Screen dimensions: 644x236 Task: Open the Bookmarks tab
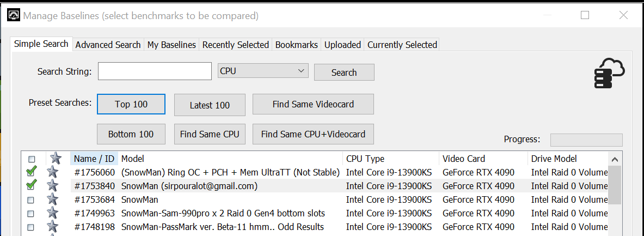[297, 45]
